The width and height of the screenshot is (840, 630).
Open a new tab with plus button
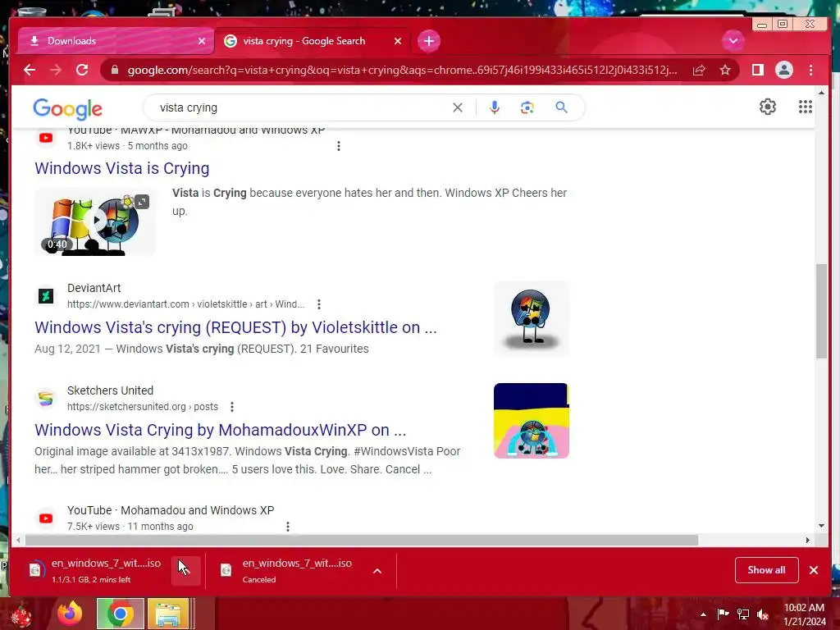[428, 41]
